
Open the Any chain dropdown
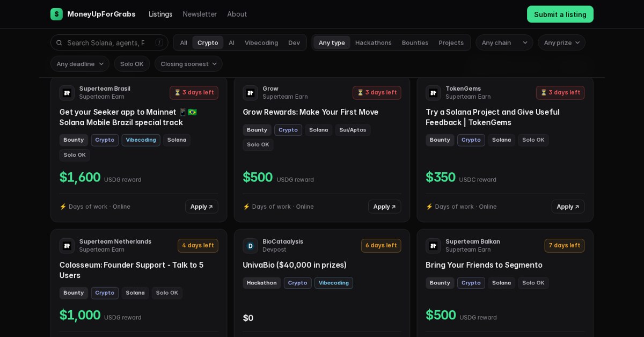tap(504, 42)
